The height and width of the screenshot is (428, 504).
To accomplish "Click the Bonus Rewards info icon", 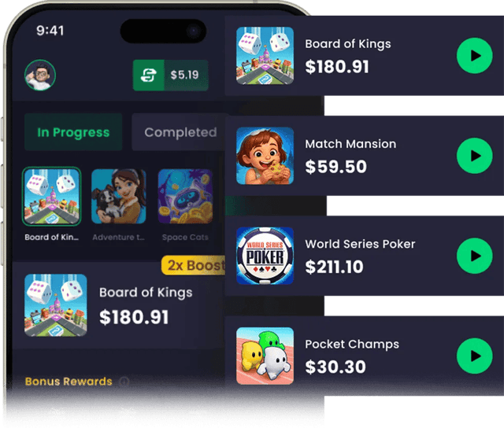I will coord(124,382).
